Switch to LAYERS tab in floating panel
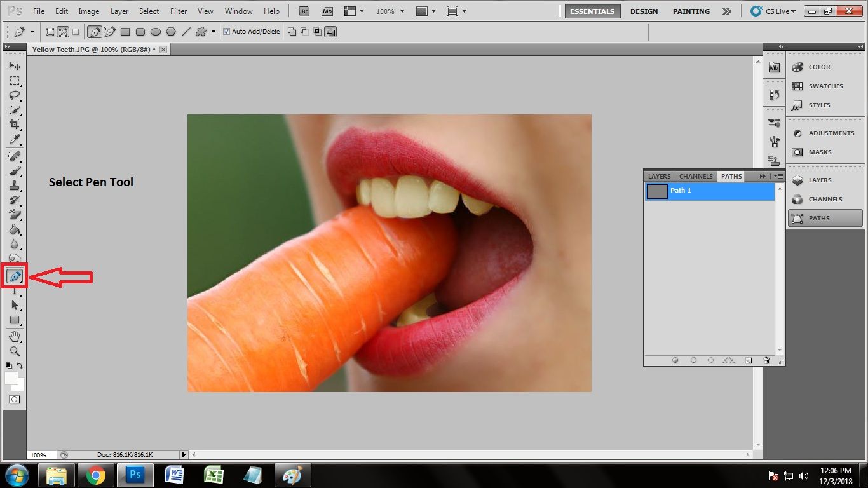The width and height of the screenshot is (868, 488). tap(659, 176)
